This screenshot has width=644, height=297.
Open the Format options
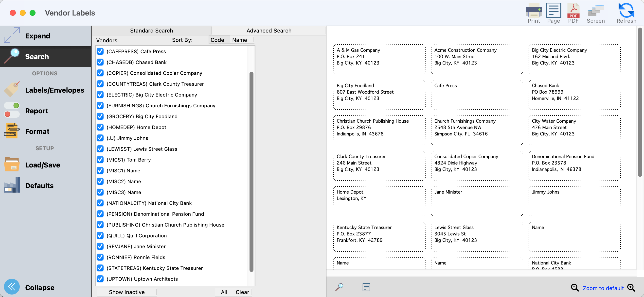37,132
